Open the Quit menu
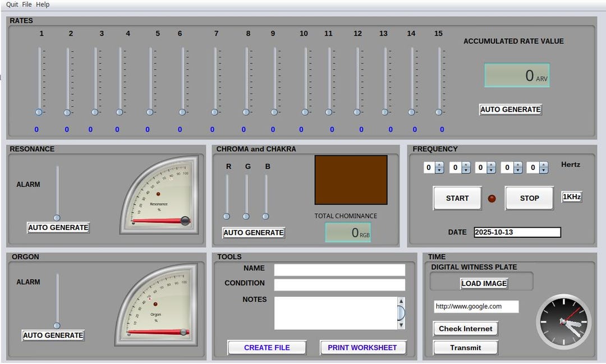 pos(12,4)
